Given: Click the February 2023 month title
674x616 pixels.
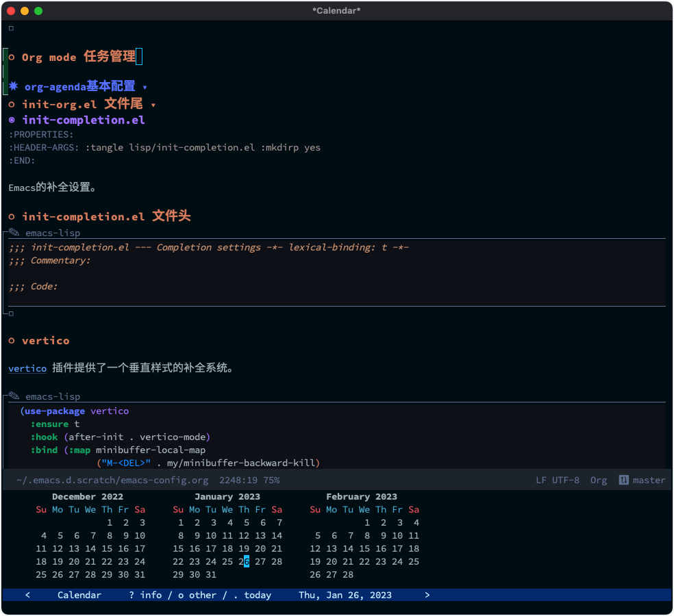Looking at the screenshot, I should 362,497.
